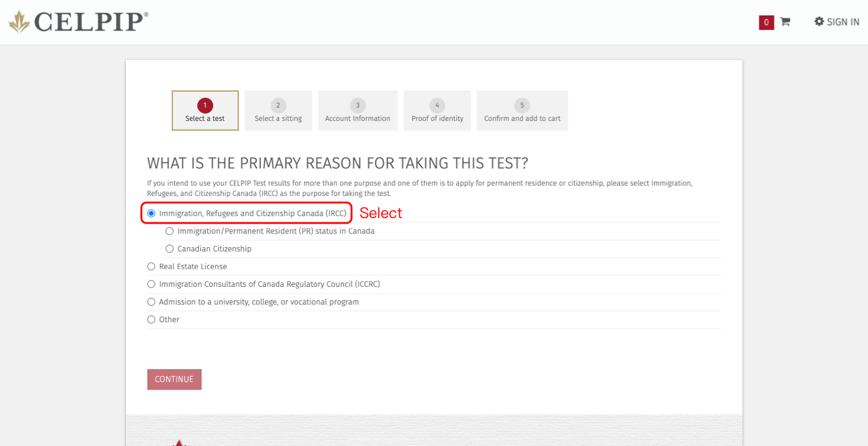868x446 pixels.
Task: Select the ICCRC radio option
Action: coord(151,284)
